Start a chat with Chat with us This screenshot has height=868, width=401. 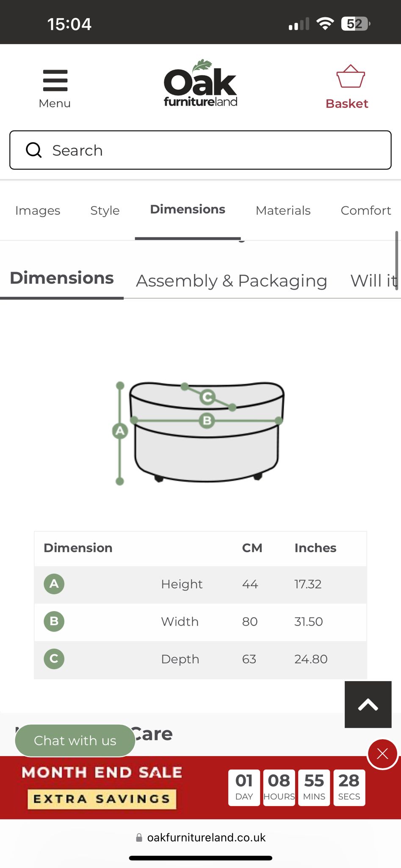pyautogui.click(x=75, y=740)
